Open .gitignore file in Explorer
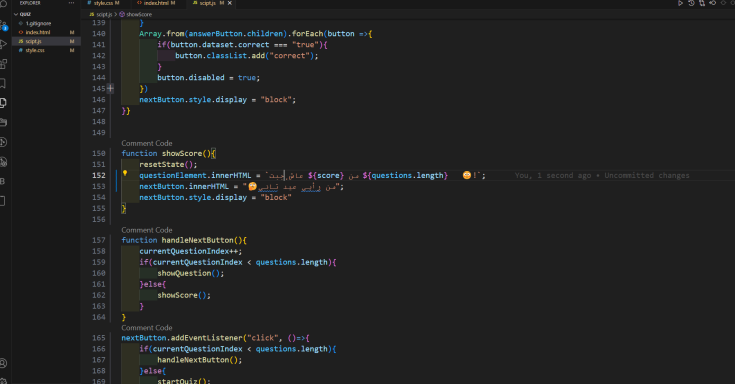 point(38,23)
